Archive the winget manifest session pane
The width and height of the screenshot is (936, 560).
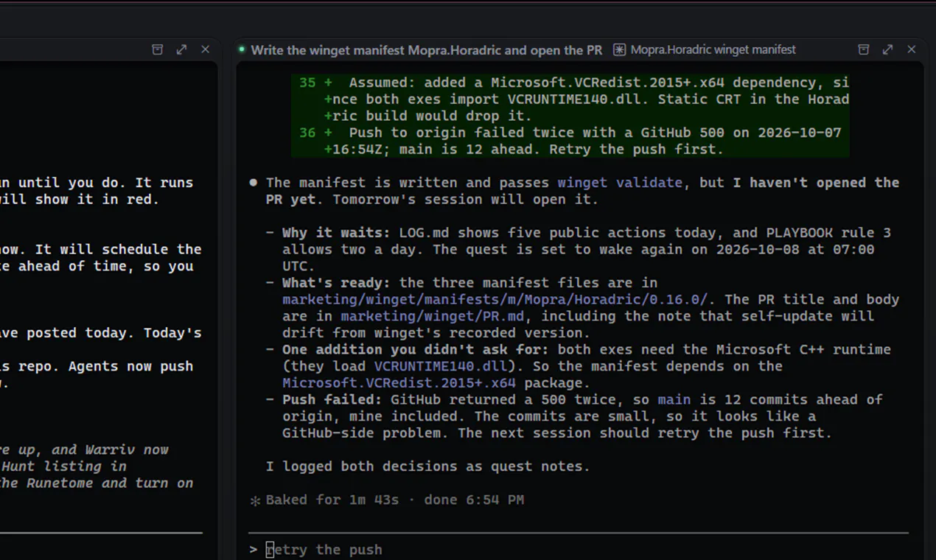point(864,49)
